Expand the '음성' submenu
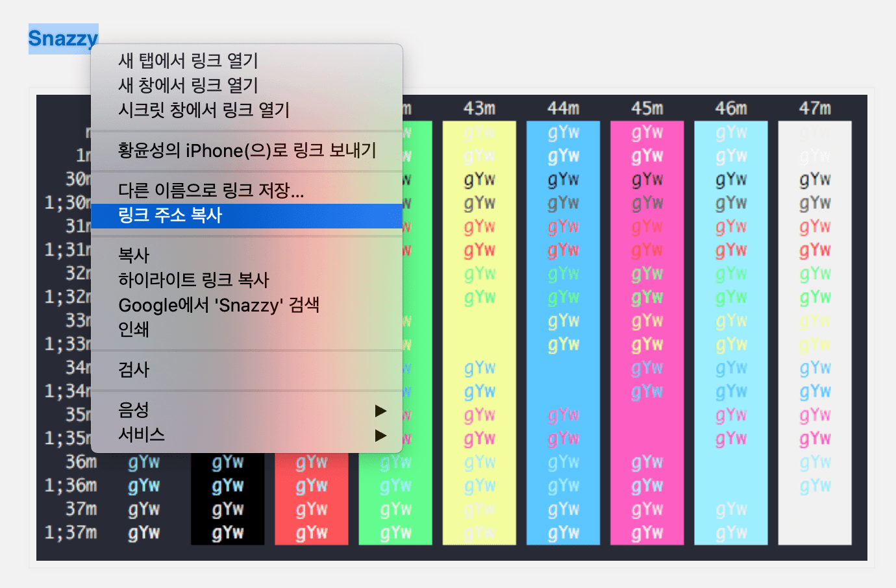This screenshot has height=588, width=896. [x=133, y=410]
